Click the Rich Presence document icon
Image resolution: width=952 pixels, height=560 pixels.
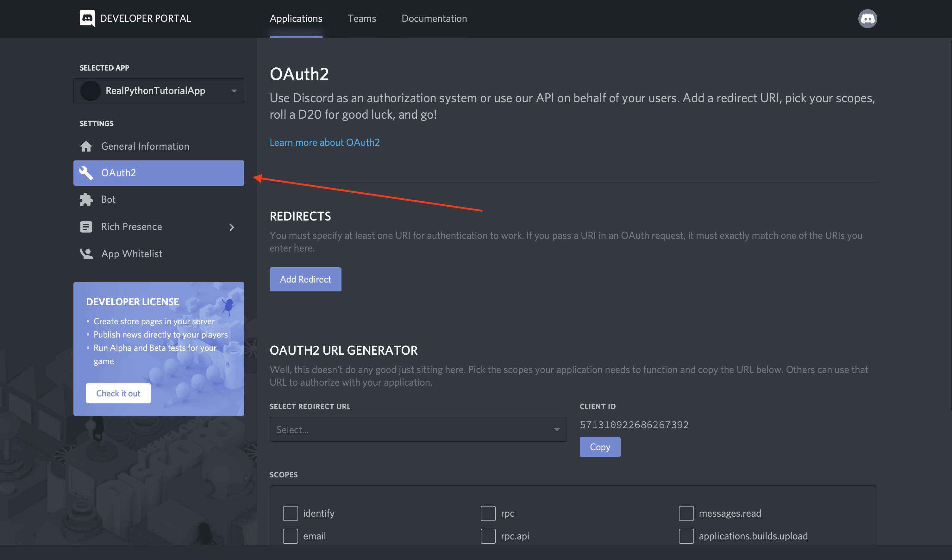click(86, 227)
